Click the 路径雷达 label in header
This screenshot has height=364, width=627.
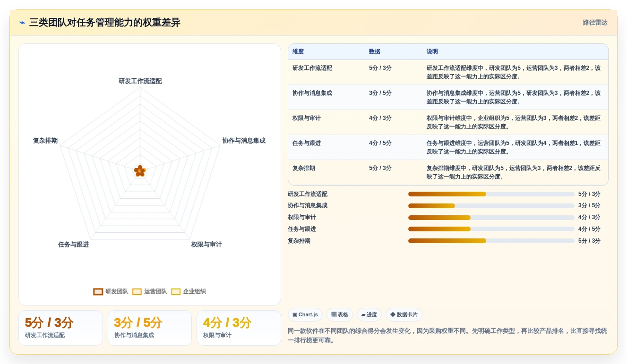point(595,23)
